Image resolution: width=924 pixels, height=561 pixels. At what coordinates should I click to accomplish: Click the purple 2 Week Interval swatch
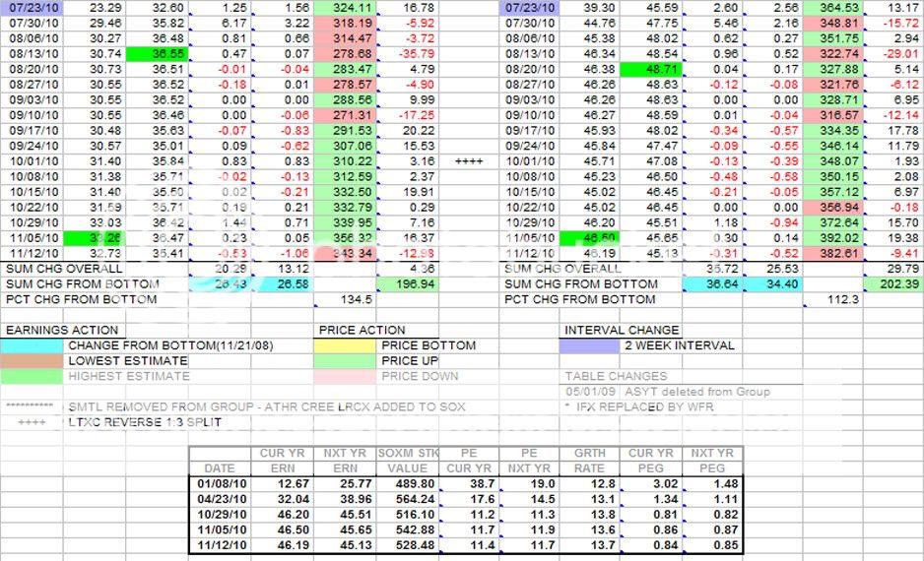(x=591, y=345)
